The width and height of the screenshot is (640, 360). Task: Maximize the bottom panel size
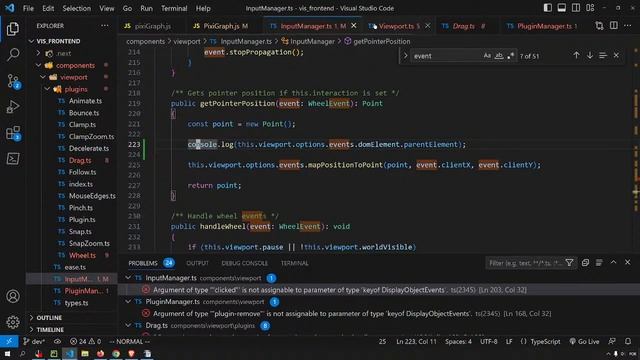point(613,262)
